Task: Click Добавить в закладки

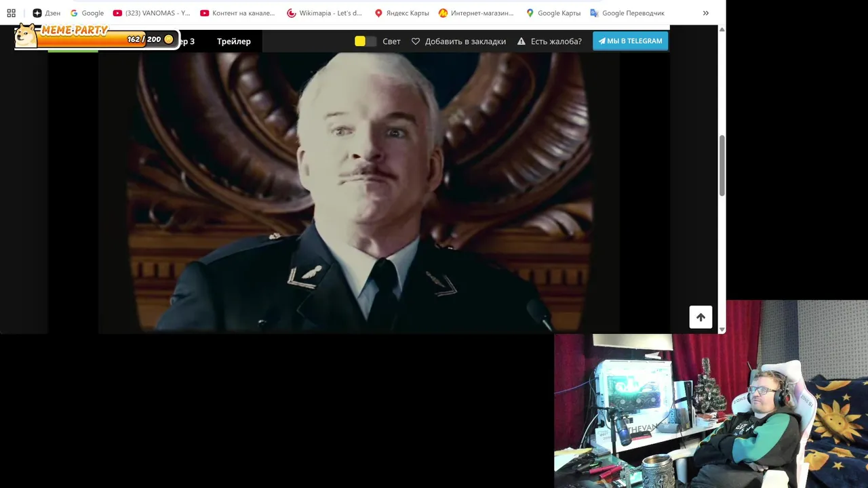Action: 465,41
